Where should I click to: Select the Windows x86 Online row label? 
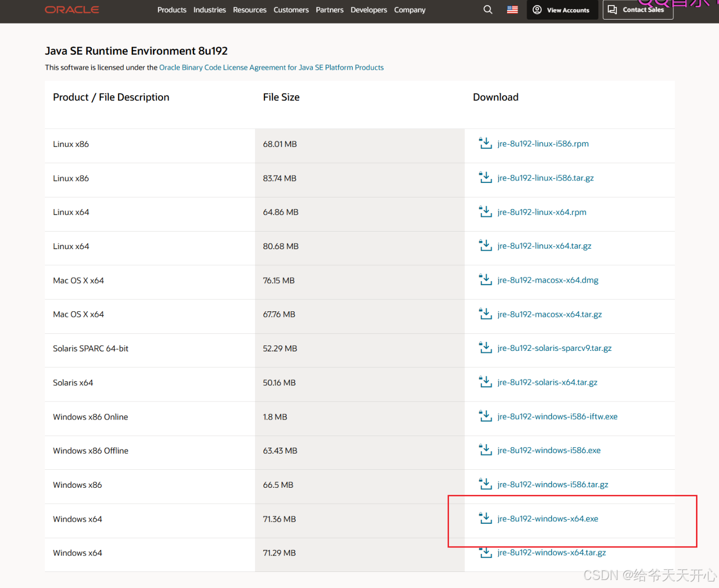(91, 417)
